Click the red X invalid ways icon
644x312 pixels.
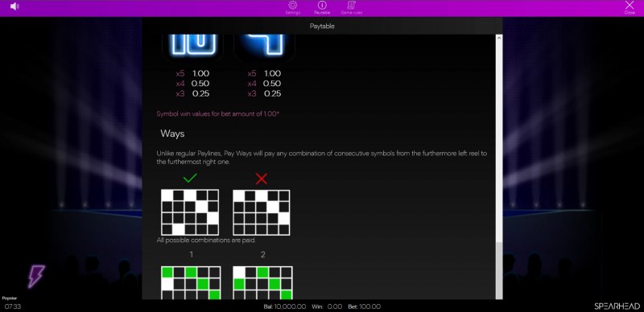261,179
